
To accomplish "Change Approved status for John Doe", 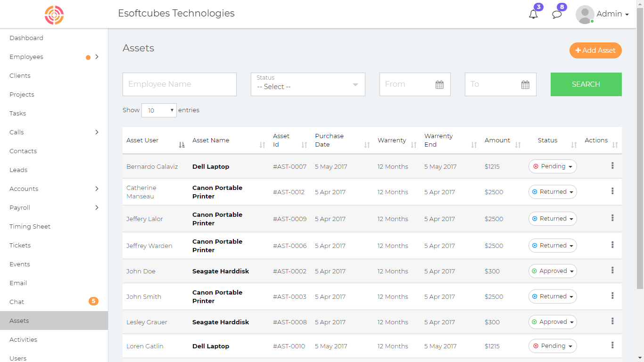I will 553,271.
